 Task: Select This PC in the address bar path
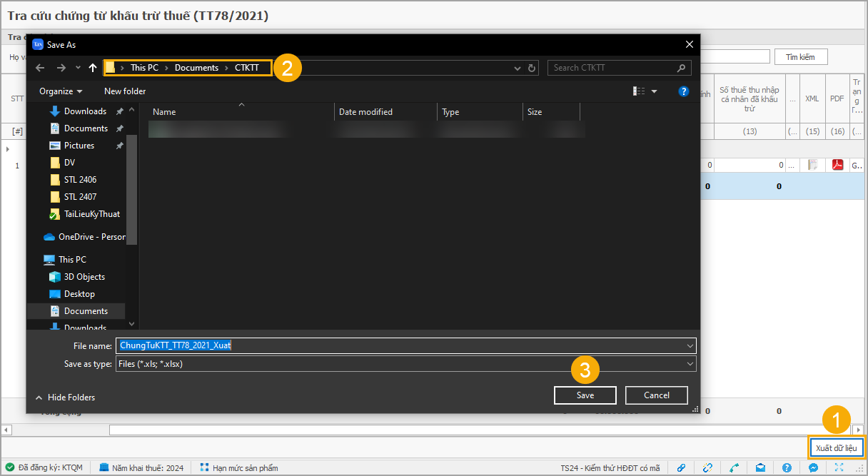coord(144,68)
